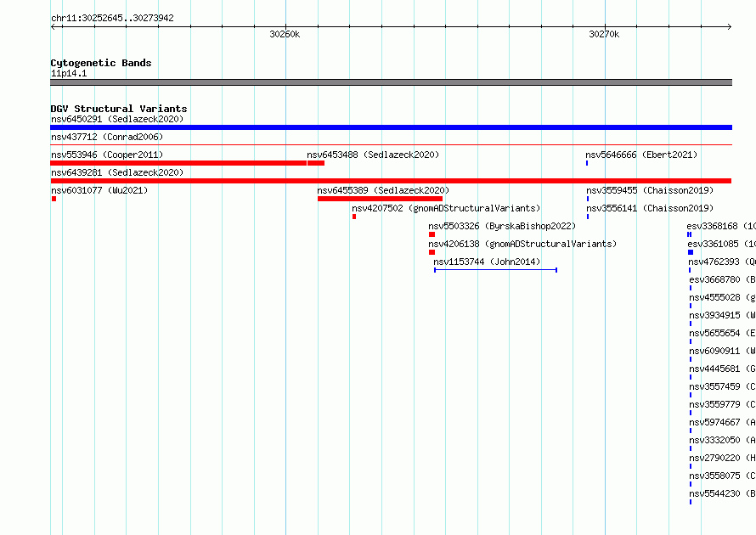This screenshot has height=535, width=756.
Task: Click the DGV Structural Variants track title
Action: [x=119, y=109]
